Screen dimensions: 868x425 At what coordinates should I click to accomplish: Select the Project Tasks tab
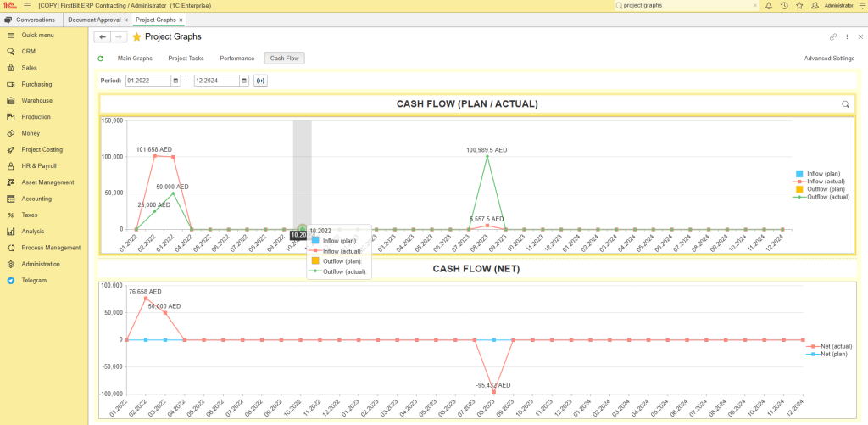click(x=186, y=59)
